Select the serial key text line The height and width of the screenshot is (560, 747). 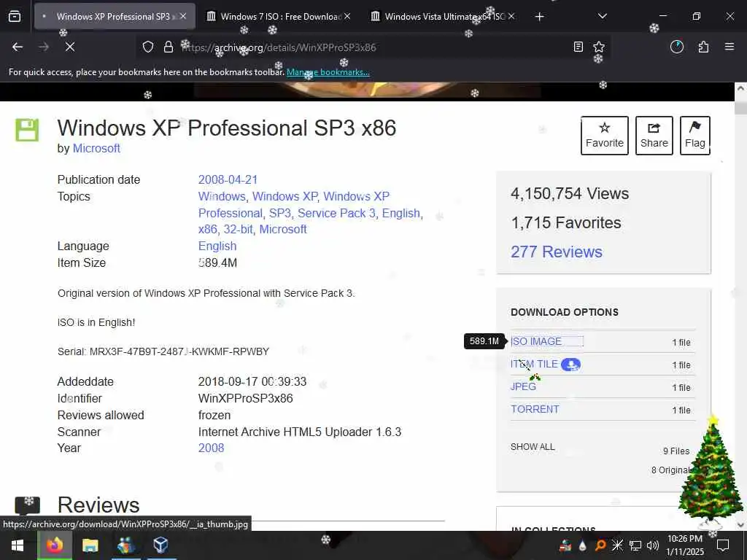(163, 352)
